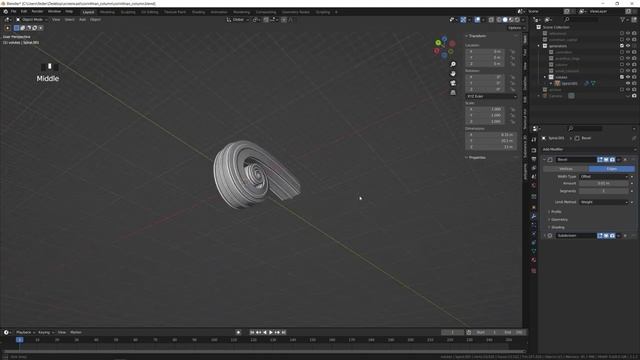Image resolution: width=640 pixels, height=360 pixels.
Task: Switch to the Modeling workspace tab
Action: [107, 12]
